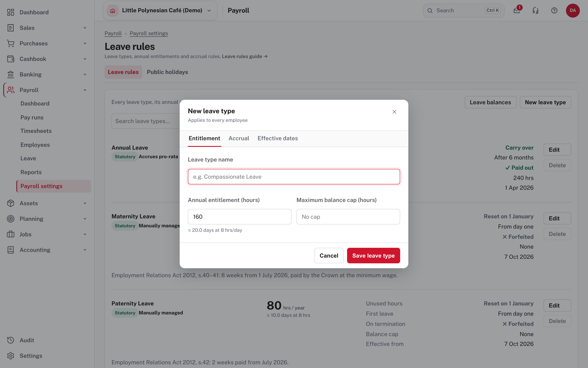Image resolution: width=588 pixels, height=368 pixels.
Task: Open Payroll settings in the sidebar
Action: pyautogui.click(x=54, y=186)
